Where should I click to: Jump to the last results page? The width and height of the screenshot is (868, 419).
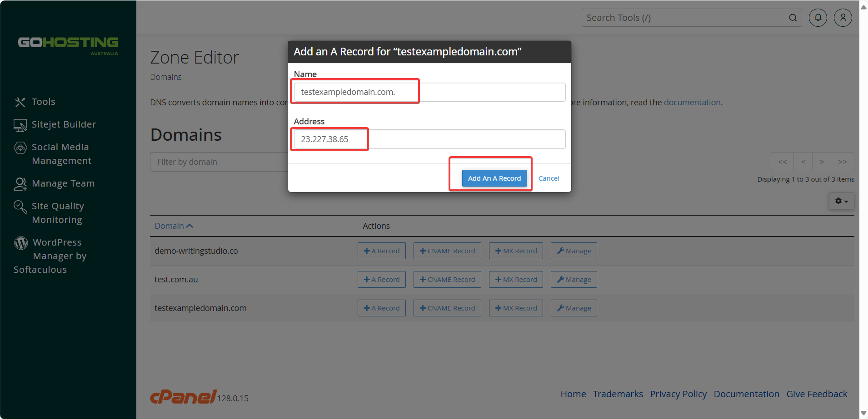click(x=842, y=162)
